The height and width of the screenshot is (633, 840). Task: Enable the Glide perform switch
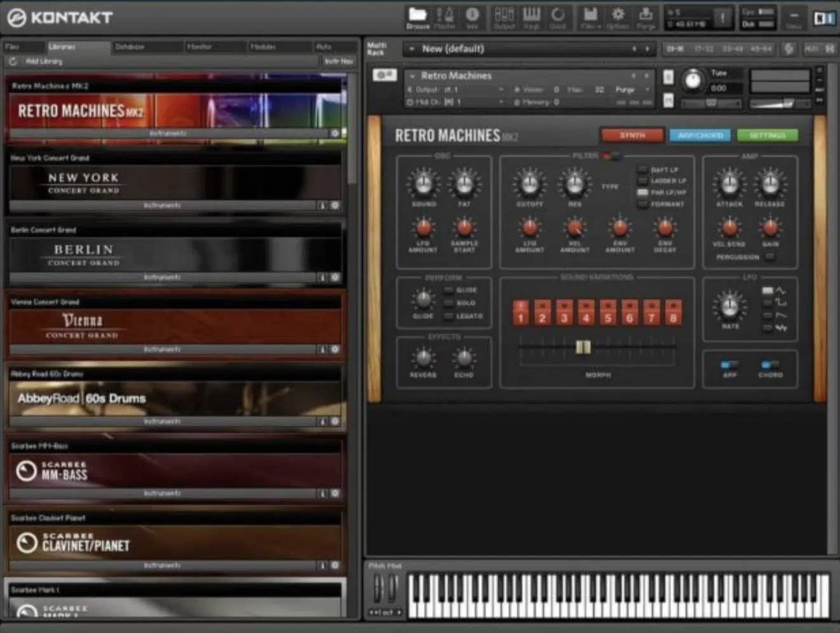tap(449, 290)
